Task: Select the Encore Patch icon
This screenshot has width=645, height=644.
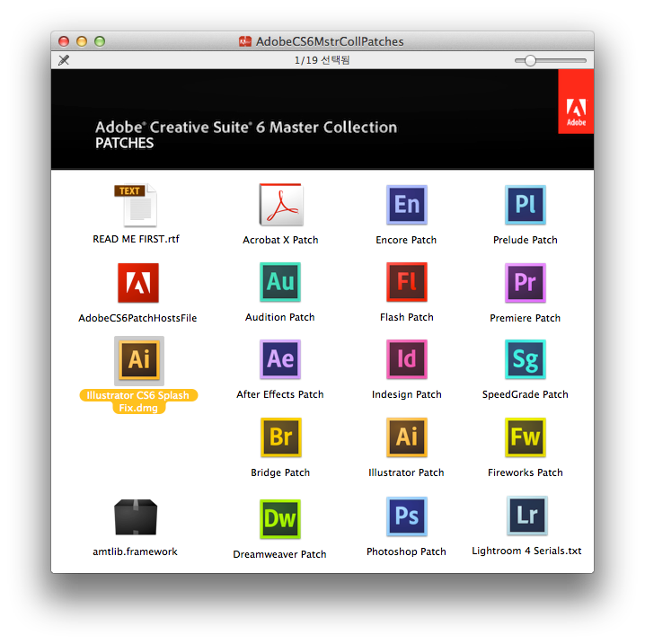Action: coord(407,205)
